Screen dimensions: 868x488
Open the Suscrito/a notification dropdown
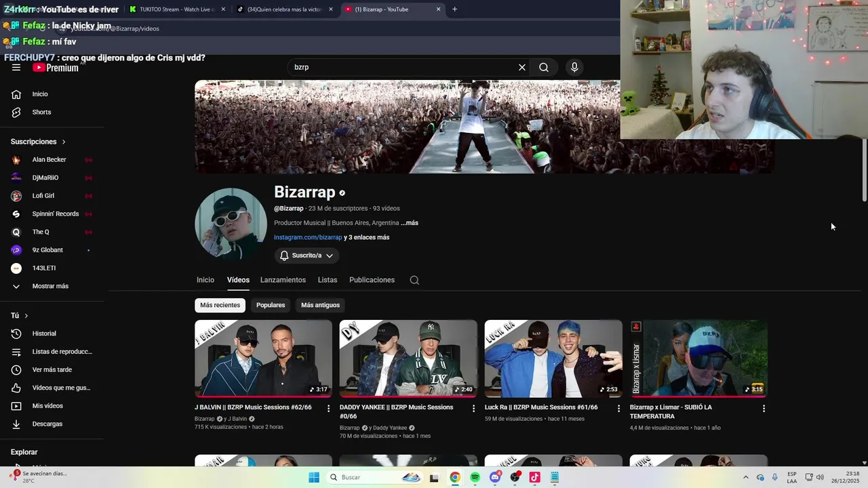[307, 256]
